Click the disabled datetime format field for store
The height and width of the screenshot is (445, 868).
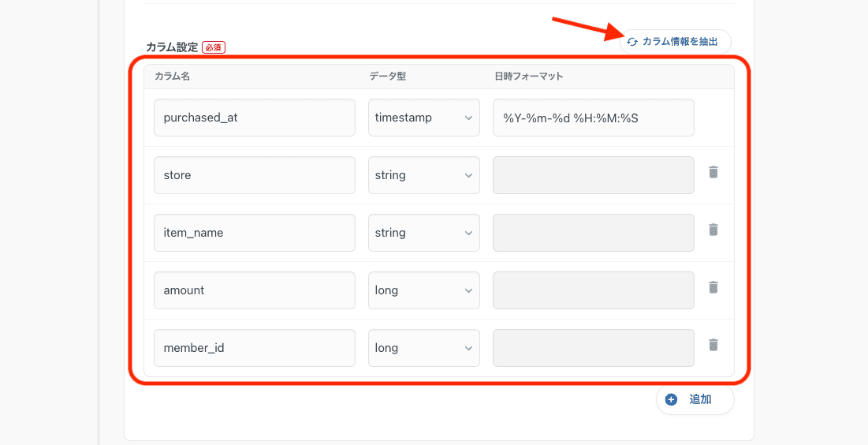click(593, 175)
